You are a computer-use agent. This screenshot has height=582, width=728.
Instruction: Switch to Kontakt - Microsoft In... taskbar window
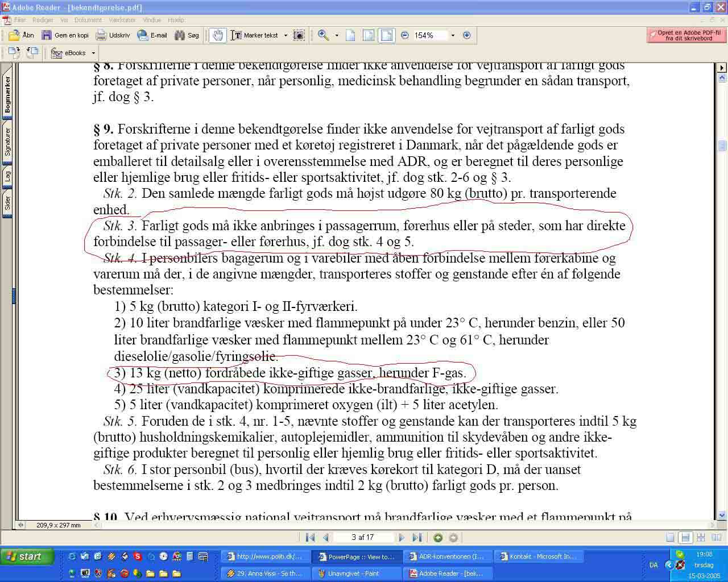539,556
